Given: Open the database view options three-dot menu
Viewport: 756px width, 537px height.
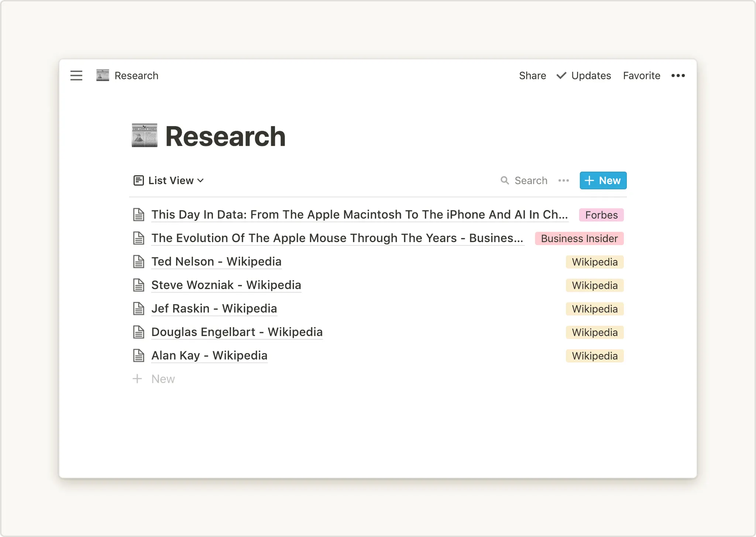Looking at the screenshot, I should coord(563,180).
